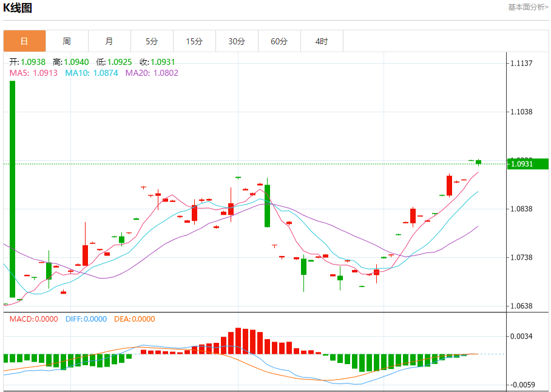Switch to the 周 weekly tab
The width and height of the screenshot is (551, 392).
coord(67,41)
